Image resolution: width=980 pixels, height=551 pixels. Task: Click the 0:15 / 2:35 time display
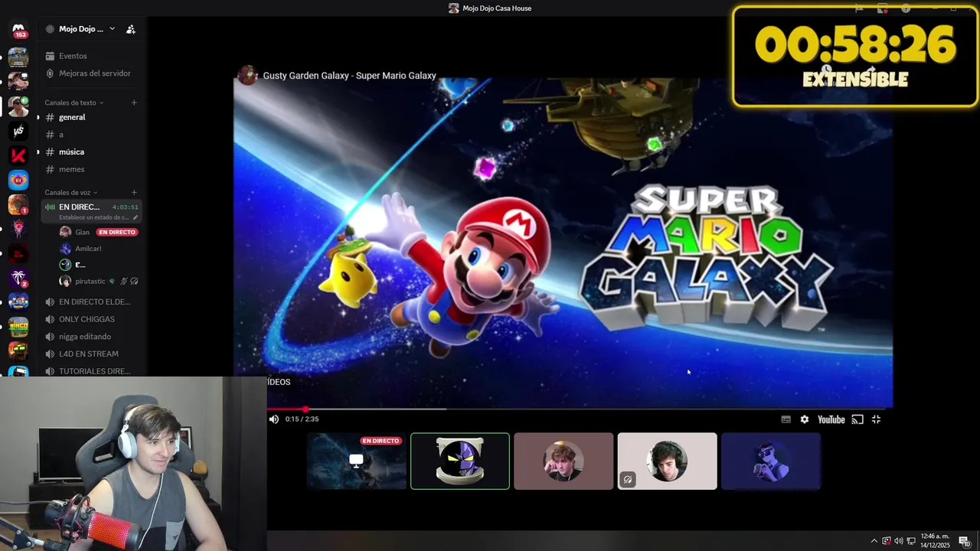tap(302, 419)
